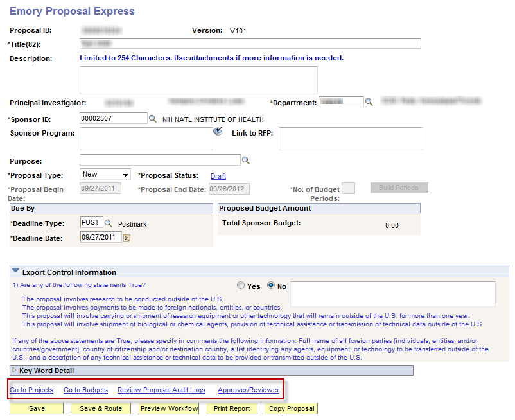Select Yes for export control question
This screenshot has height=420, width=515.
(241, 285)
